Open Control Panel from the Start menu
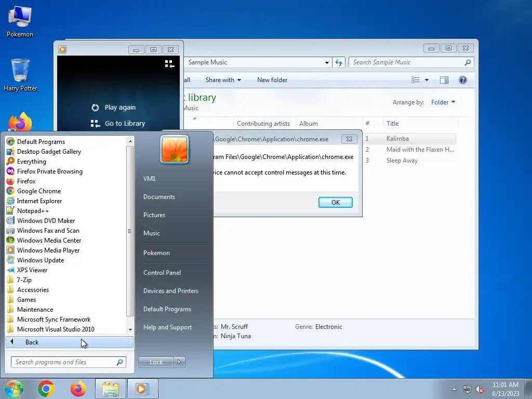The width and height of the screenshot is (532, 399). pyautogui.click(x=162, y=272)
